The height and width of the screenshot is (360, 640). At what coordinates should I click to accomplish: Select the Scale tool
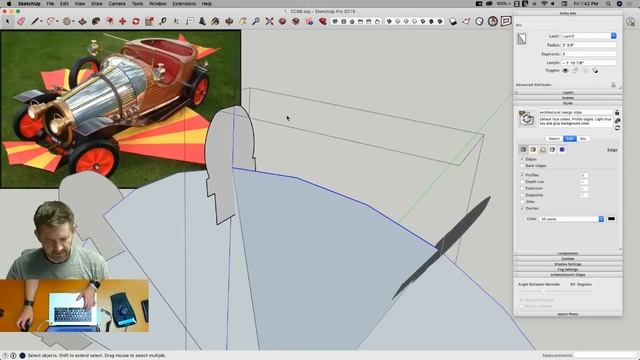coord(149,21)
